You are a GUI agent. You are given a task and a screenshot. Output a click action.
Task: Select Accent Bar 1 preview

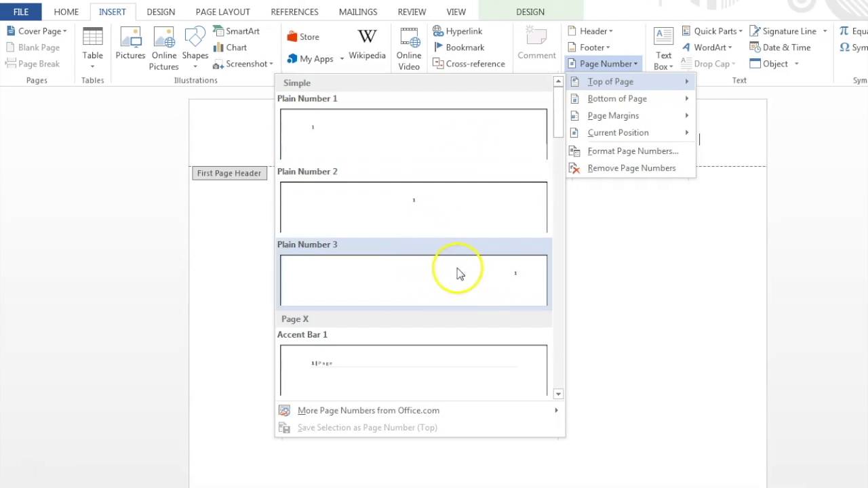pos(414,371)
